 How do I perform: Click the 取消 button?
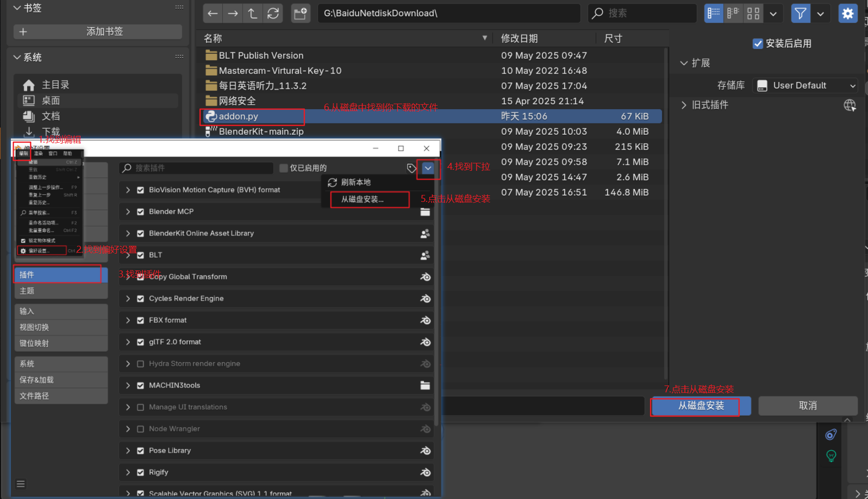(808, 406)
